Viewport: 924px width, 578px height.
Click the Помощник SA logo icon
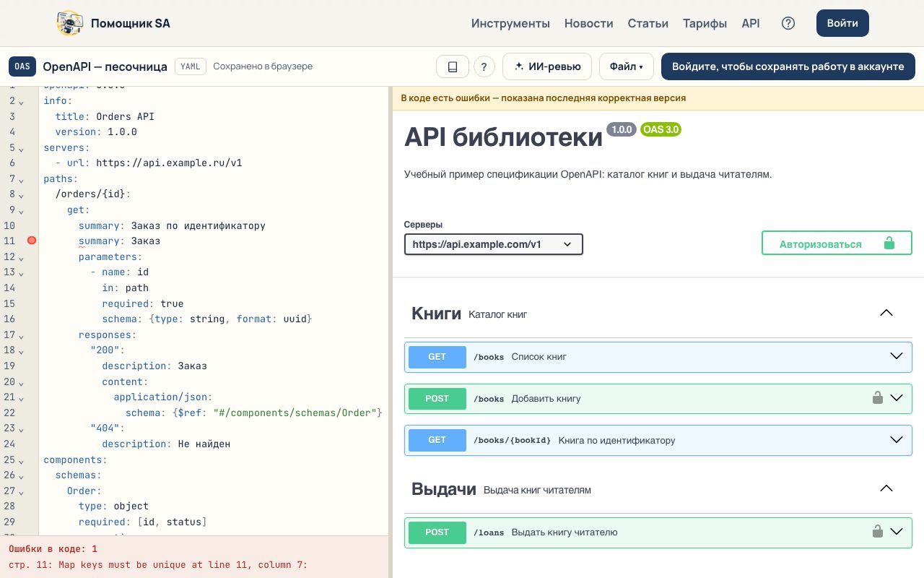69,23
